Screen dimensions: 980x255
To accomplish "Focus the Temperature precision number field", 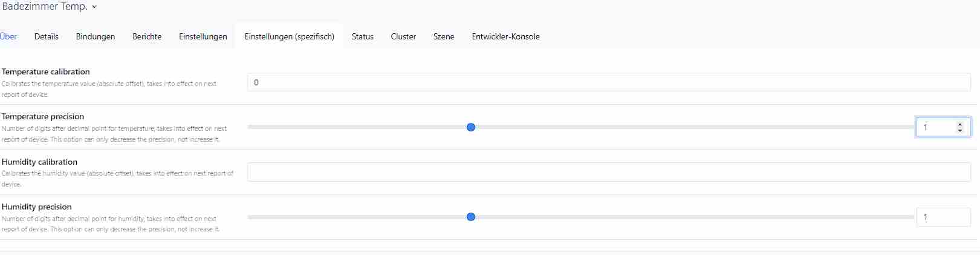I will point(935,127).
